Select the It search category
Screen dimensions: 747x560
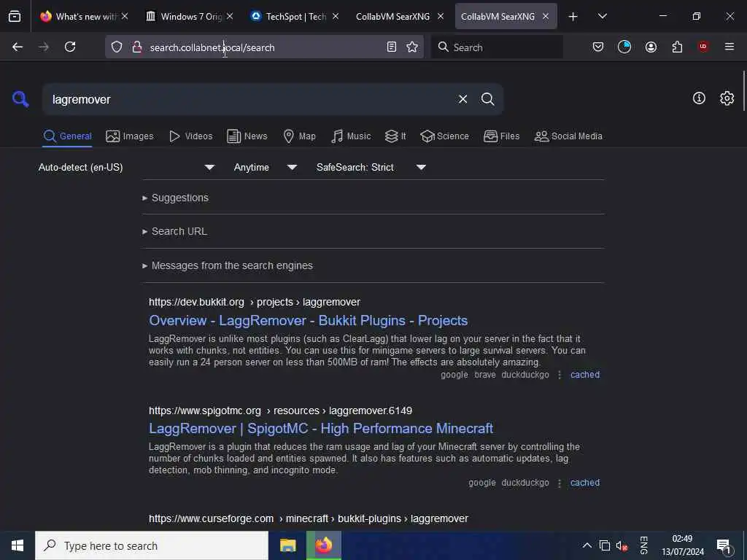395,136
